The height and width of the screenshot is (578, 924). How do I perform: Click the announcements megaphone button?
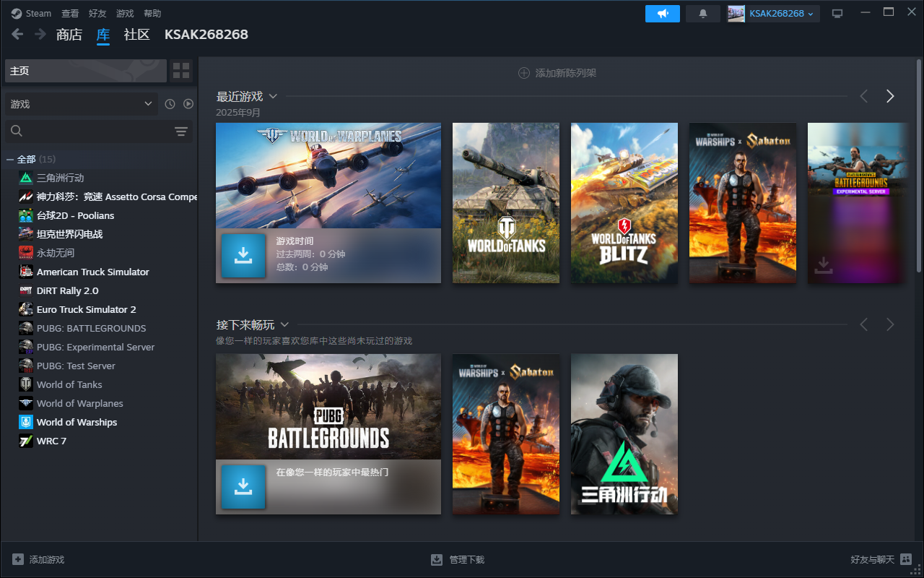[662, 14]
